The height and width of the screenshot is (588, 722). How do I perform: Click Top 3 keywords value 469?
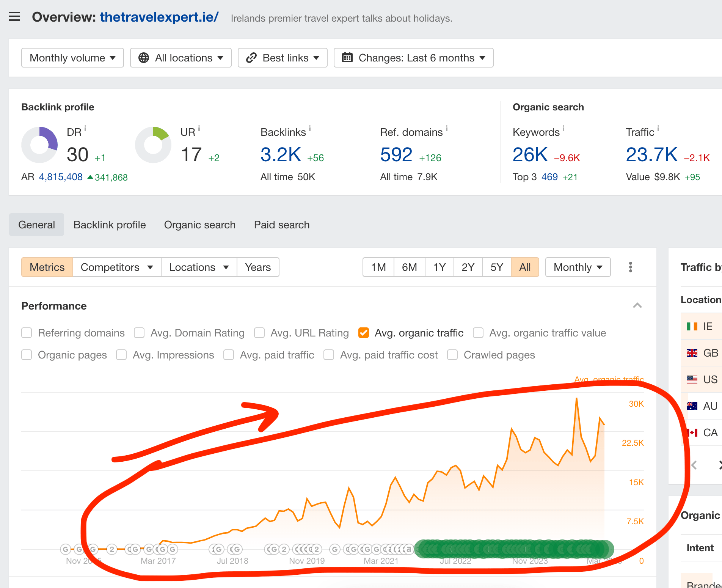tap(549, 177)
